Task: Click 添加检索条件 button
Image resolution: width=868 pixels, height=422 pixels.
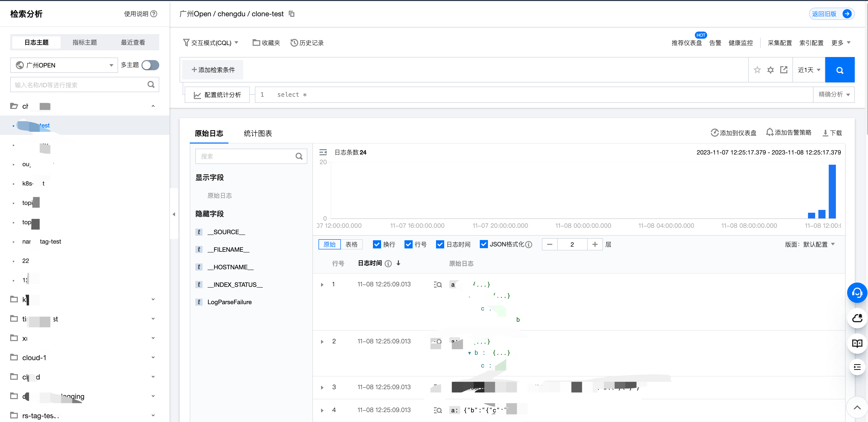Action: (213, 70)
